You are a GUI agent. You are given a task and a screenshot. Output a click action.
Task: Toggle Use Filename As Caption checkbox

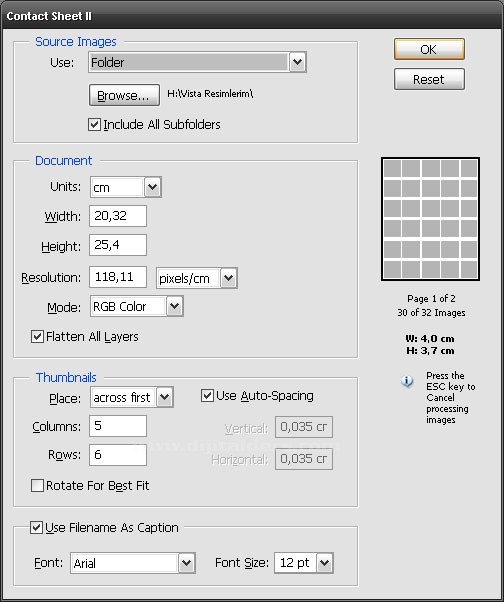click(36, 528)
